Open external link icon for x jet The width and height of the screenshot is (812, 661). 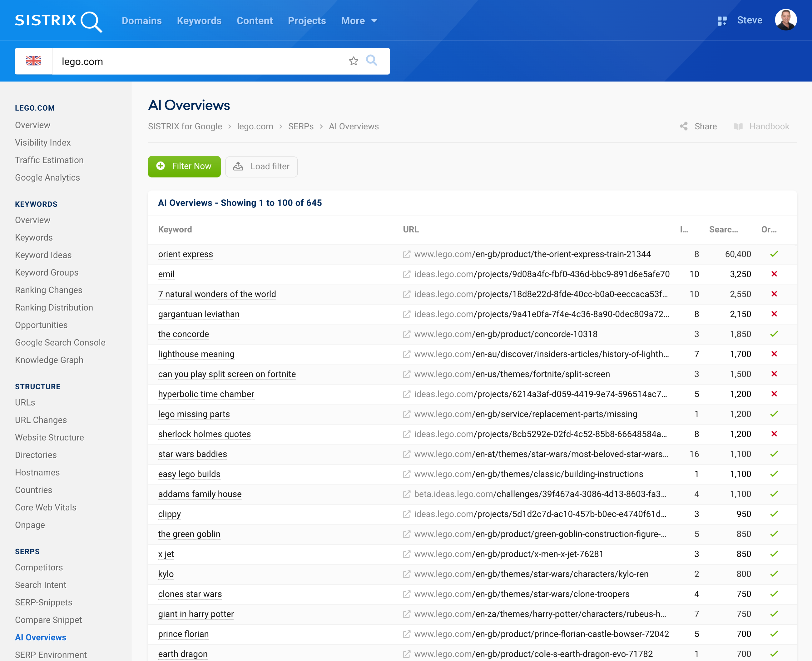407,554
